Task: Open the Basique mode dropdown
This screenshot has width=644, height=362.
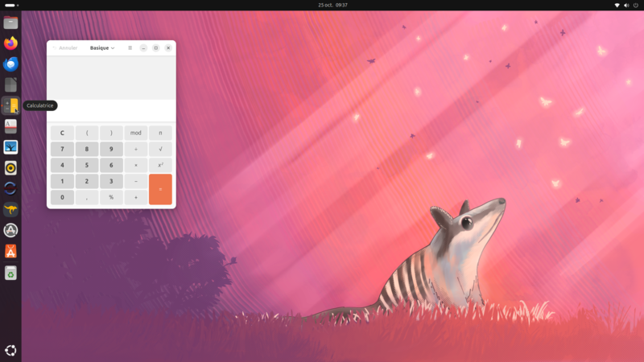Action: click(102, 48)
